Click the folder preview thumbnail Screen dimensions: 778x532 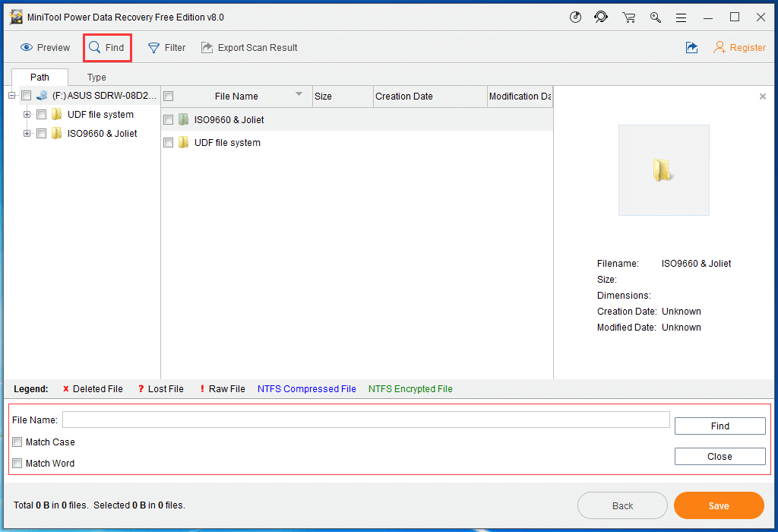pos(663,169)
